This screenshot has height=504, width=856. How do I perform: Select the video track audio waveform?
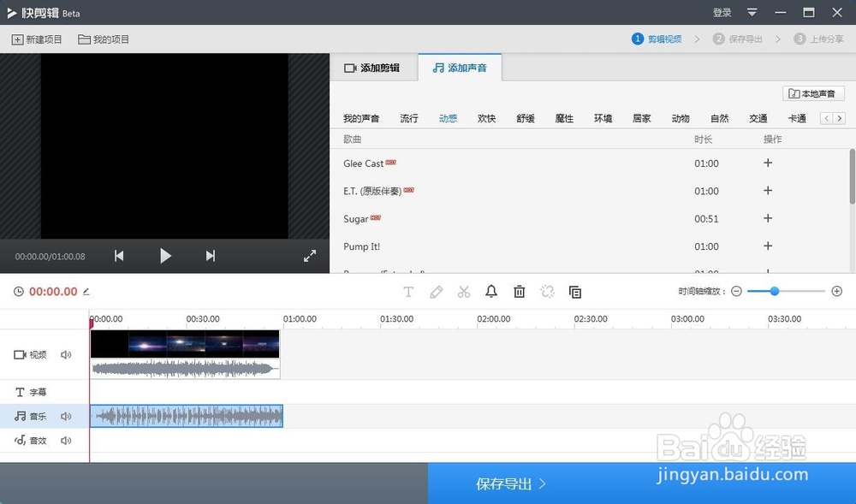(185, 369)
